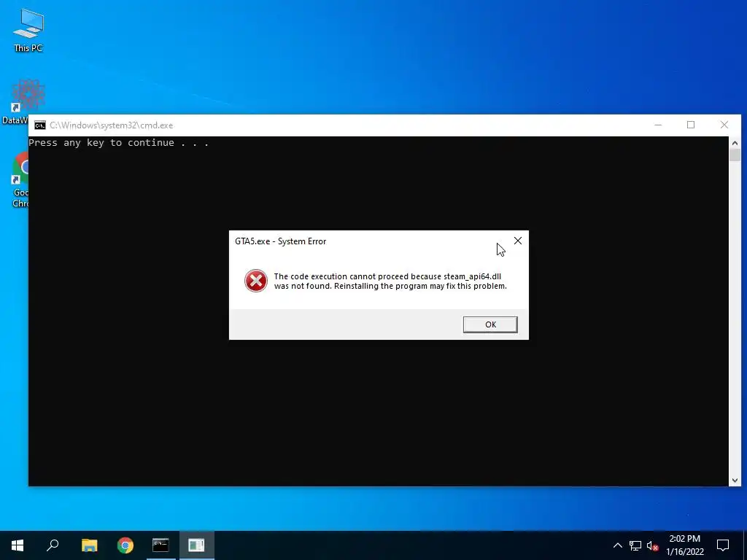Maximize the cmd.exe window
The image size is (747, 560).
(691, 125)
